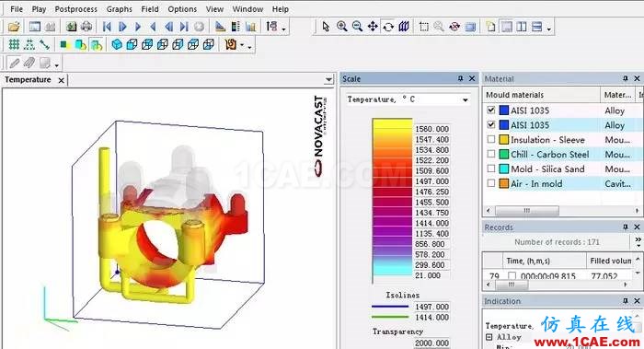This screenshot has height=349, width=644.
Task: Check the Mold - Silica Sand box
Action: click(491, 169)
